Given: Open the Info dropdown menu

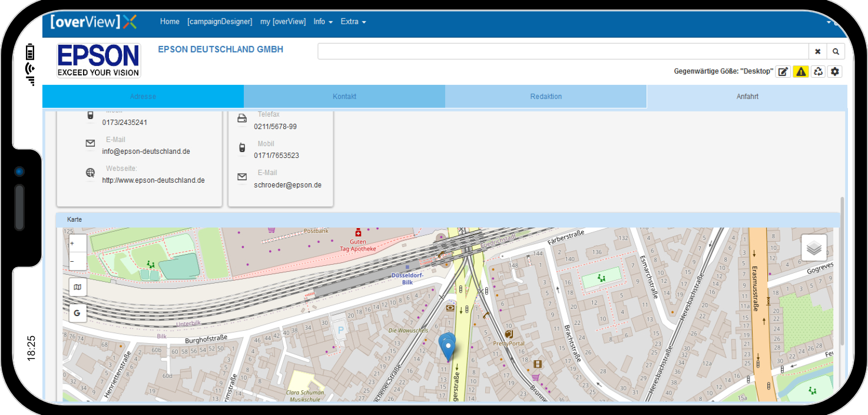Looking at the screenshot, I should [323, 21].
